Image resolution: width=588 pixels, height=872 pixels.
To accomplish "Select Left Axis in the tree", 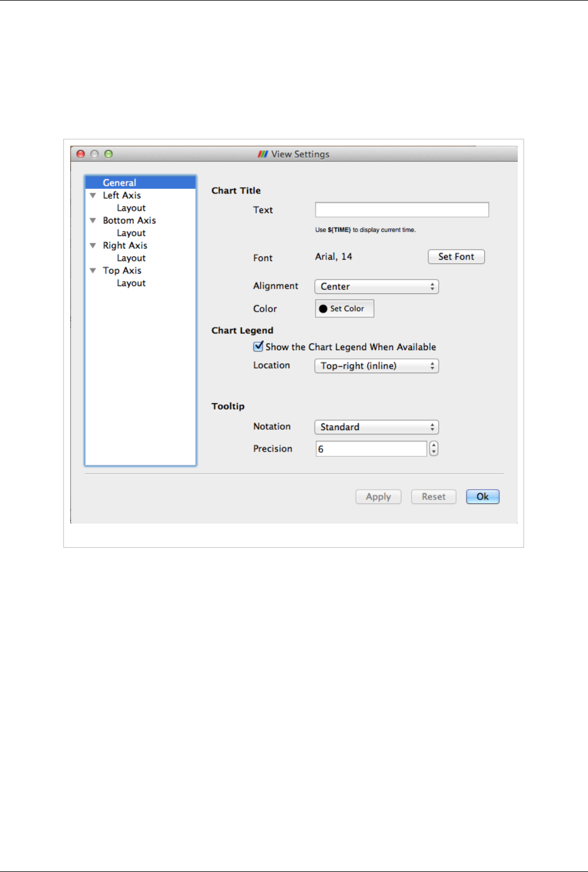I will click(122, 195).
